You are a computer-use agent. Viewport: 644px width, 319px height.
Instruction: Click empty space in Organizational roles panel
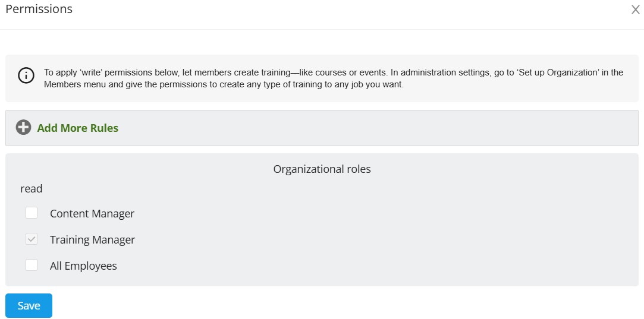(x=370, y=238)
